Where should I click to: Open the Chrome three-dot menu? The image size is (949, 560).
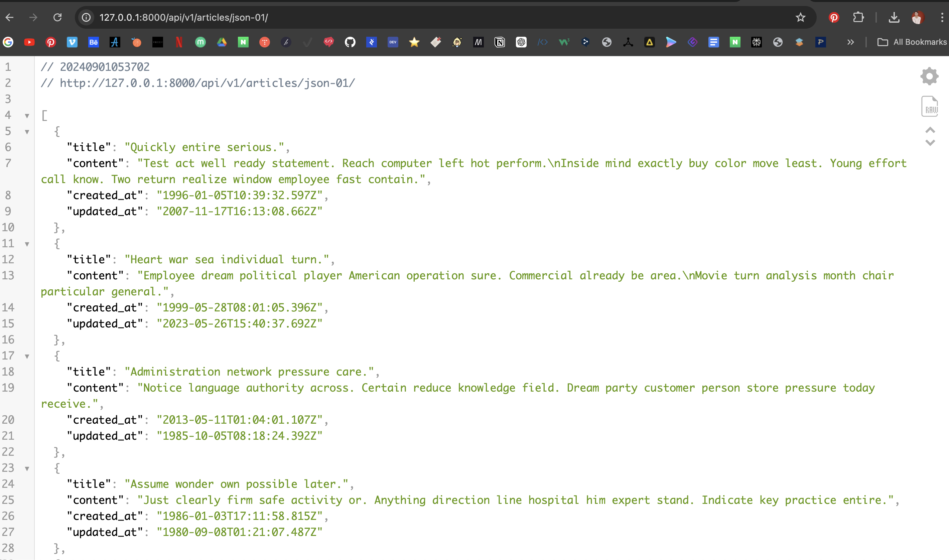point(942,17)
